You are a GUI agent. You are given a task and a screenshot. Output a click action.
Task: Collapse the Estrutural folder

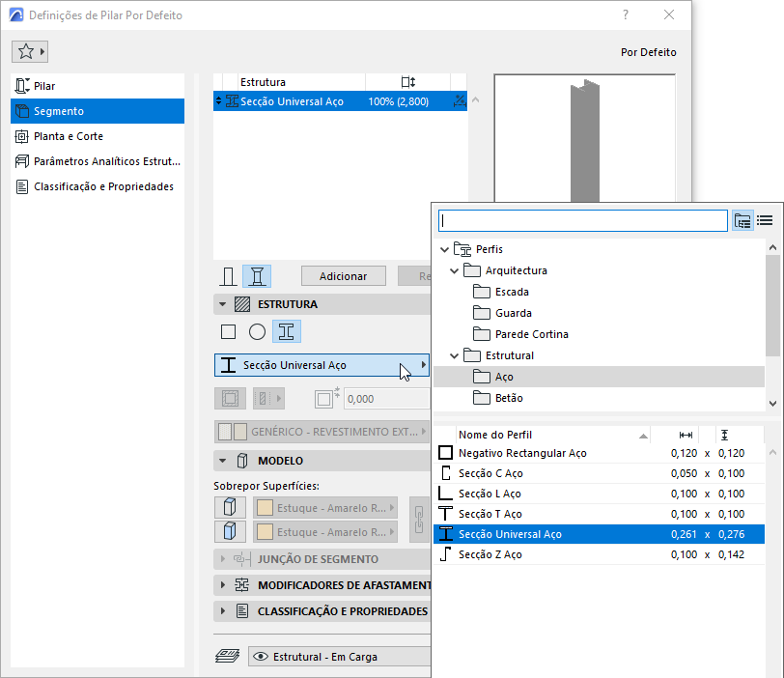pyautogui.click(x=454, y=355)
